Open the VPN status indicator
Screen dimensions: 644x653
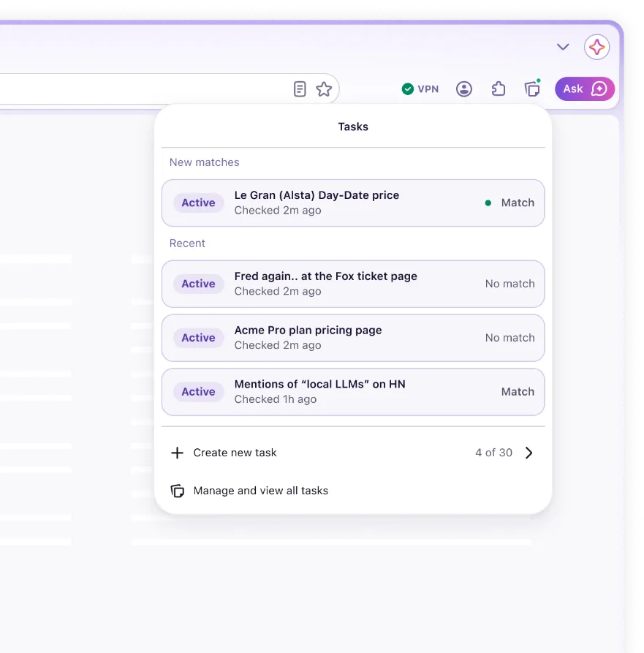click(x=420, y=88)
